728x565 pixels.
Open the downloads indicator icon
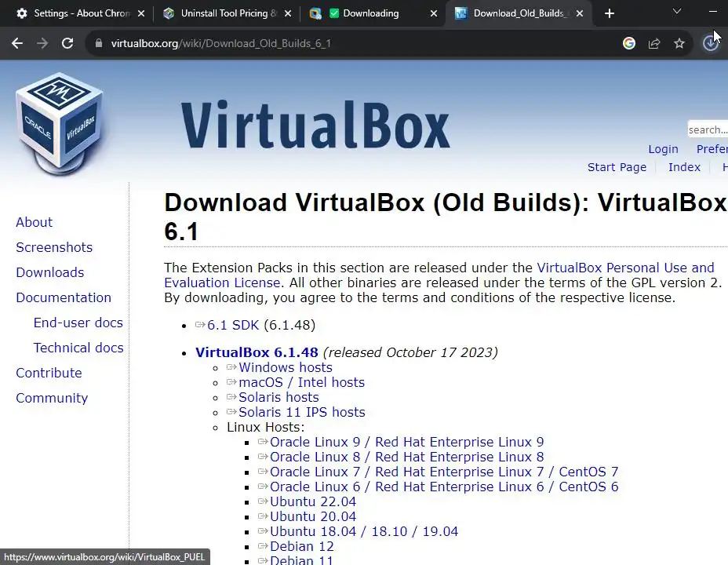(711, 43)
